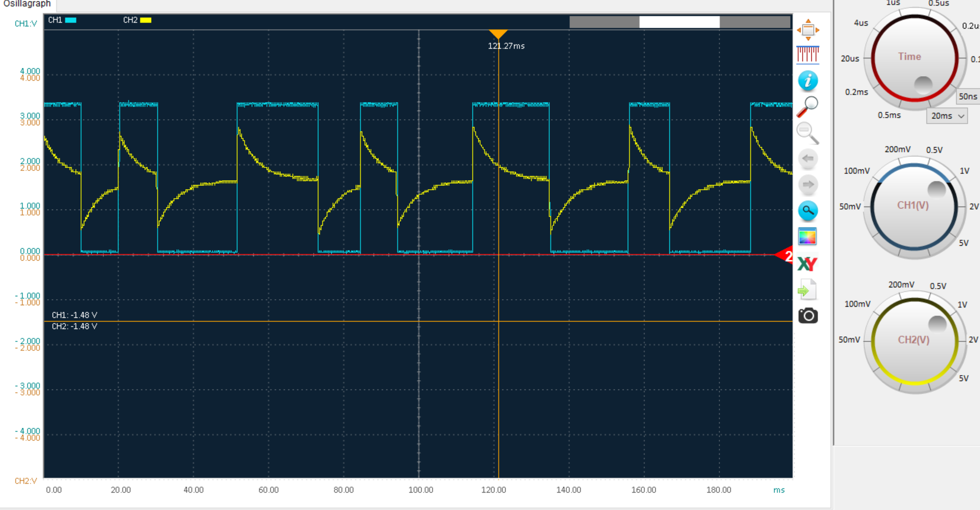Select 0.5V on CH2 knob
The height and width of the screenshot is (510, 980).
[x=938, y=286]
